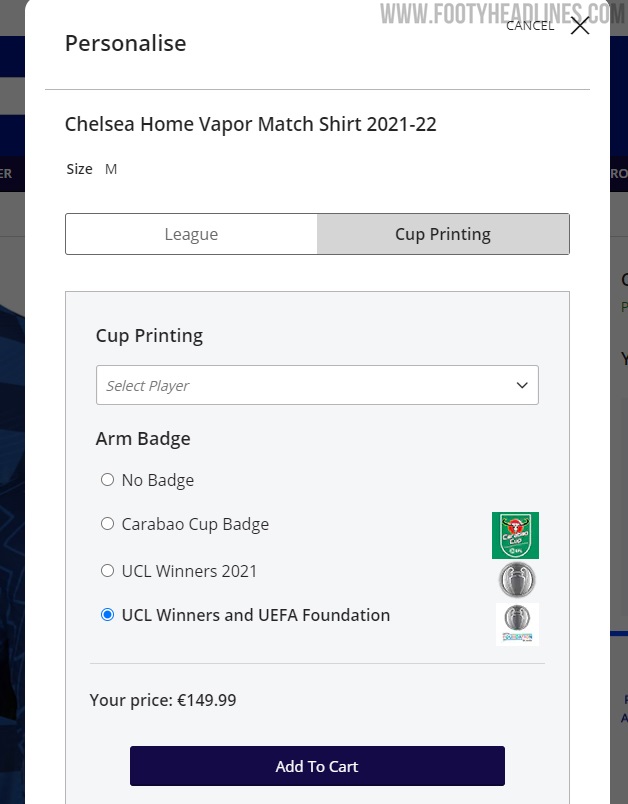Close the Personalise dialog with the X icon
The image size is (628, 804).
click(580, 26)
